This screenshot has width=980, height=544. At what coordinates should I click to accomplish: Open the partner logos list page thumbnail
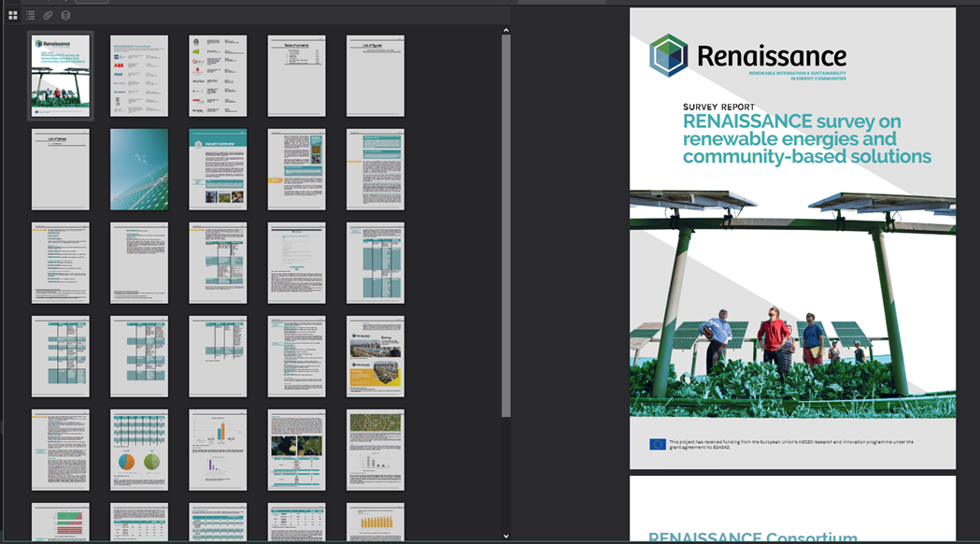point(218,76)
